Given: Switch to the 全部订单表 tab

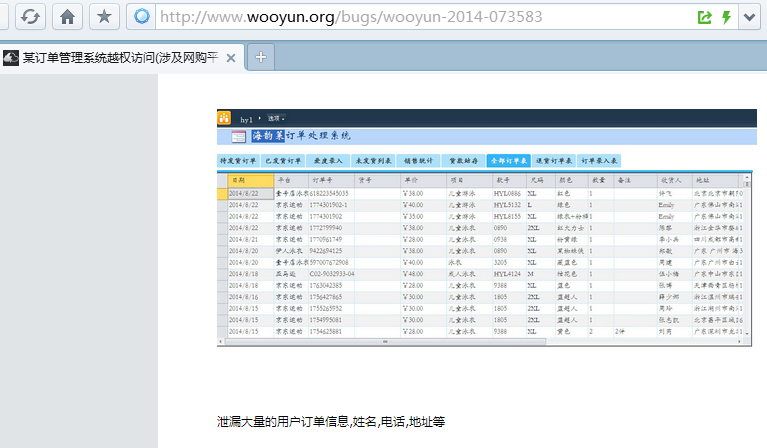Looking at the screenshot, I should point(507,160).
